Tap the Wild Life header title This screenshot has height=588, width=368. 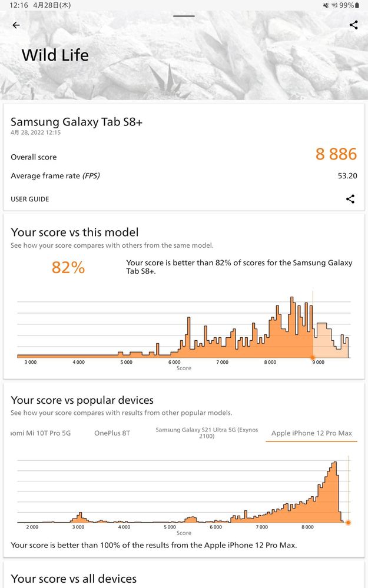coord(55,55)
